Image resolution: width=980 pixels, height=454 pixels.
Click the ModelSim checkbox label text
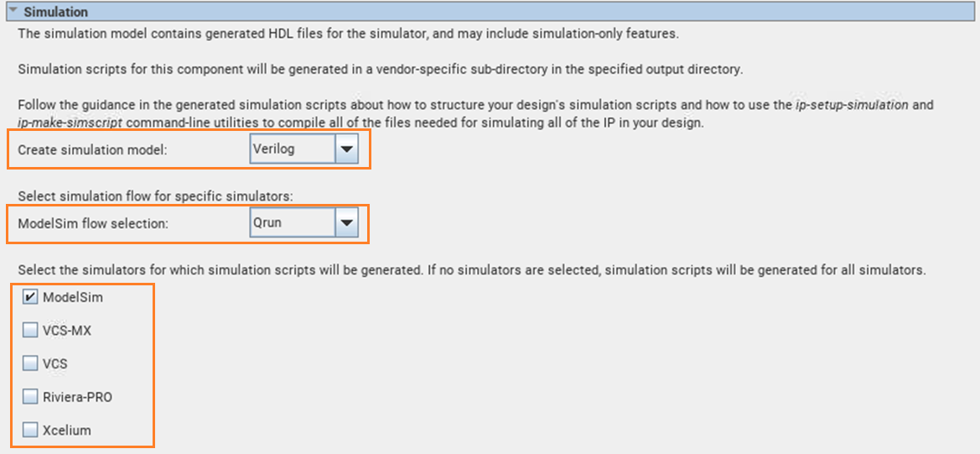tap(73, 297)
